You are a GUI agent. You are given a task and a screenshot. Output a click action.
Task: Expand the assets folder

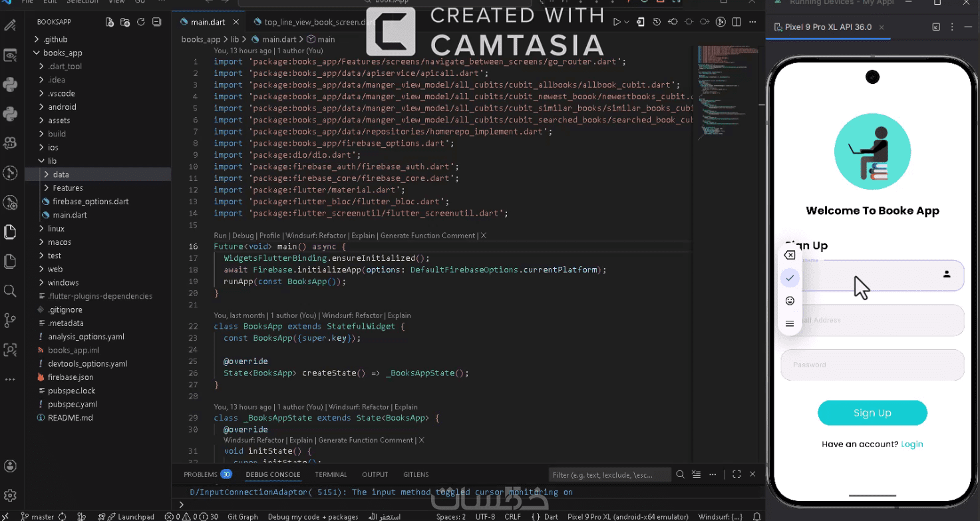pyautogui.click(x=59, y=120)
